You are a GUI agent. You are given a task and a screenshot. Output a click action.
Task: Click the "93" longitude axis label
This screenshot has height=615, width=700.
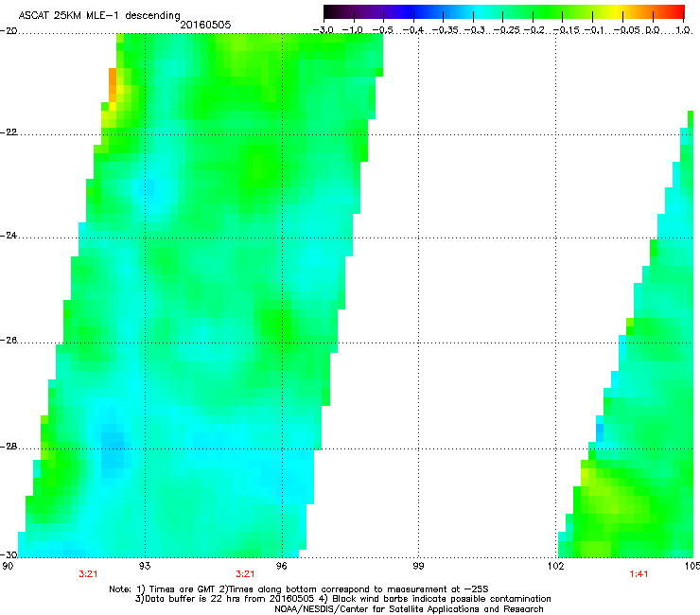coord(145,566)
